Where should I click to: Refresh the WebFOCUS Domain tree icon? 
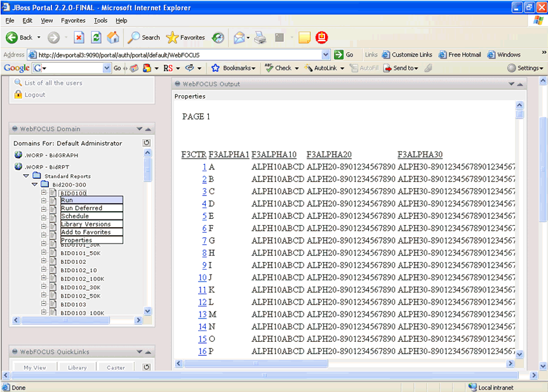tap(147, 143)
